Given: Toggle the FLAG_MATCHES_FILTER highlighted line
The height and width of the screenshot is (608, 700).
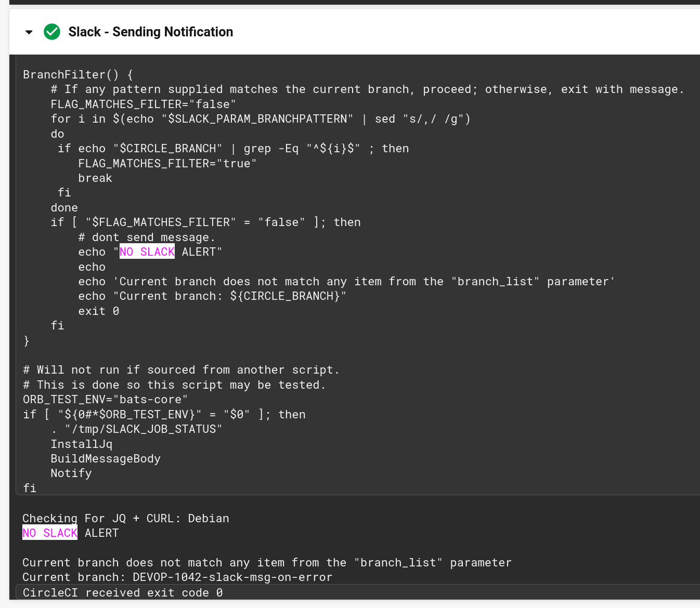Looking at the screenshot, I should point(141,104).
